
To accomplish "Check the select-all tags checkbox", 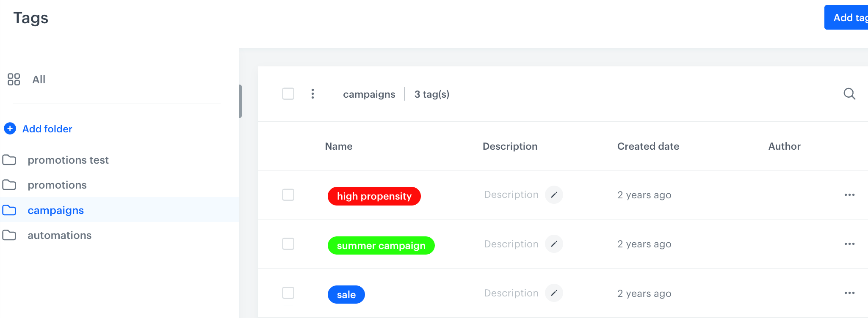I will 288,93.
